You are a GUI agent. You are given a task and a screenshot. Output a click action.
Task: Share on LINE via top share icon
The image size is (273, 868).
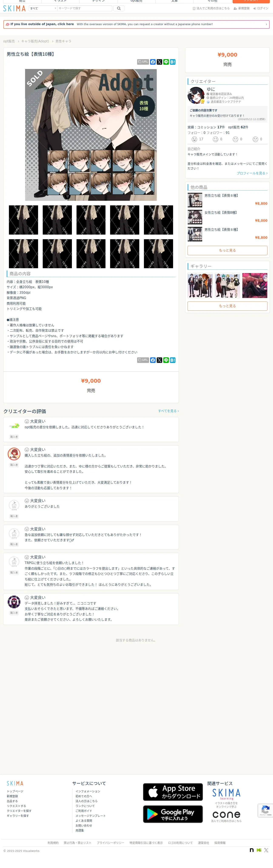click(x=166, y=62)
